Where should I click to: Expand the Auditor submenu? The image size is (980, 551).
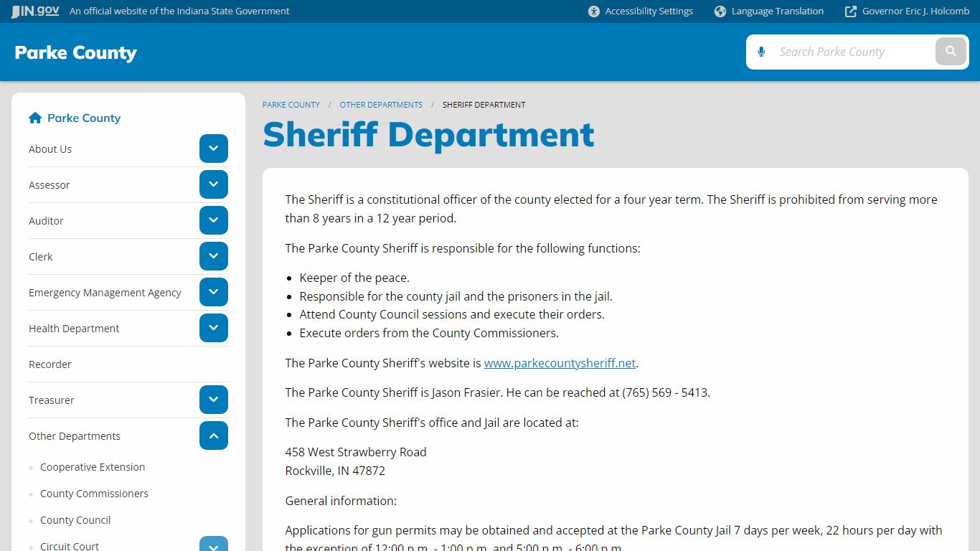(x=214, y=220)
